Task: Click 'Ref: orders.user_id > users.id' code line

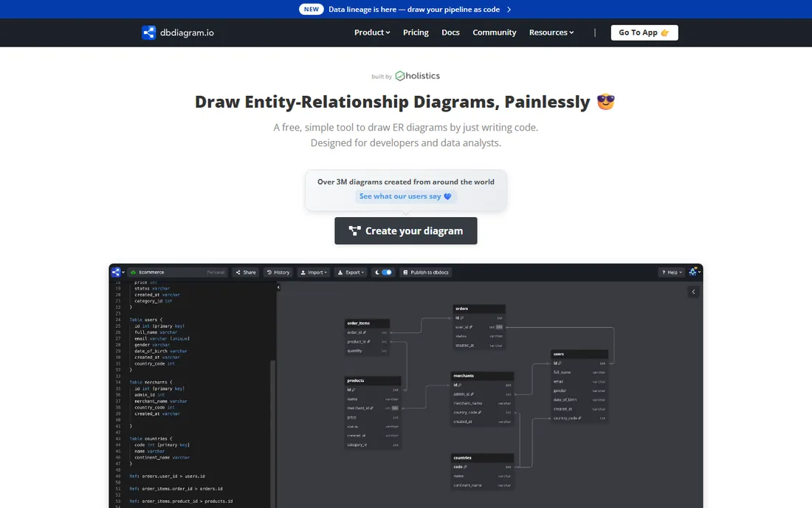Action: (x=167, y=476)
